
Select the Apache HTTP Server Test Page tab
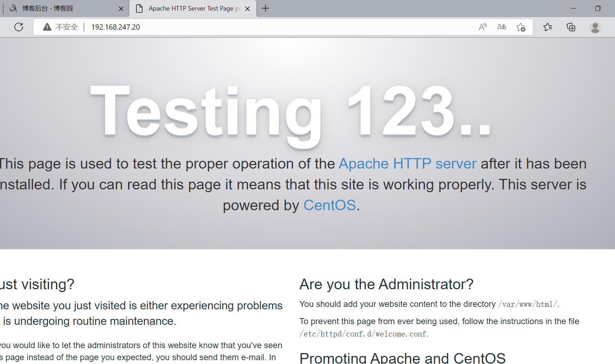pos(193,8)
